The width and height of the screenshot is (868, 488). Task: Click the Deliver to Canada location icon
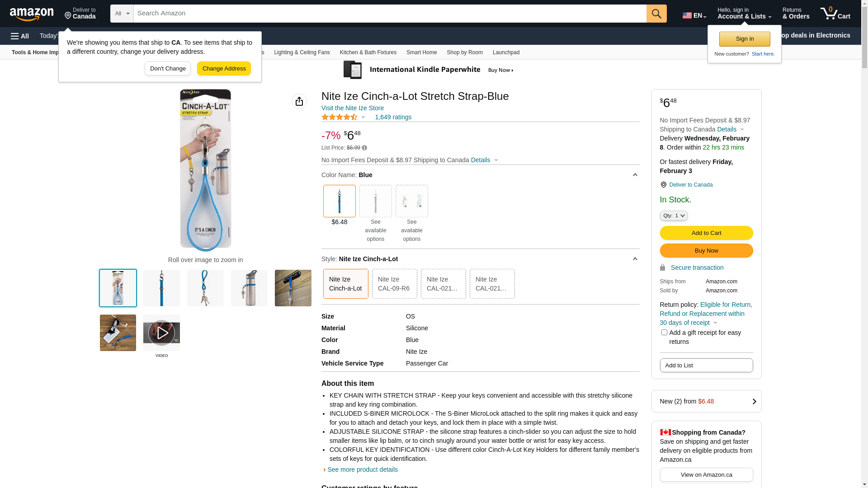click(663, 185)
